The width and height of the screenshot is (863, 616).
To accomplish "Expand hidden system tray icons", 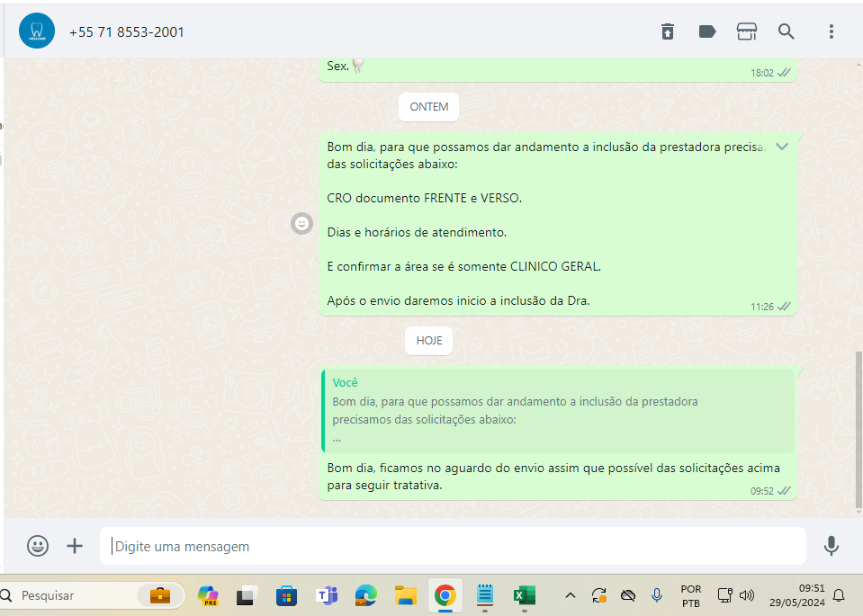I will pyautogui.click(x=571, y=595).
